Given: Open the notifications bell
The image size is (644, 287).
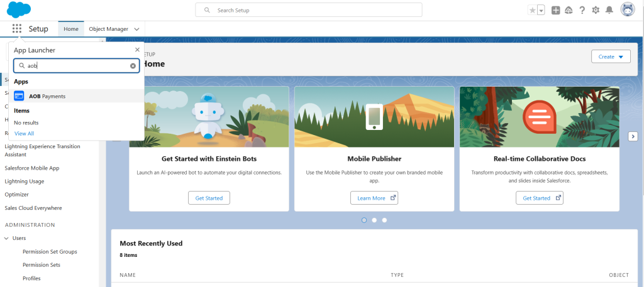Looking at the screenshot, I should point(609,11).
